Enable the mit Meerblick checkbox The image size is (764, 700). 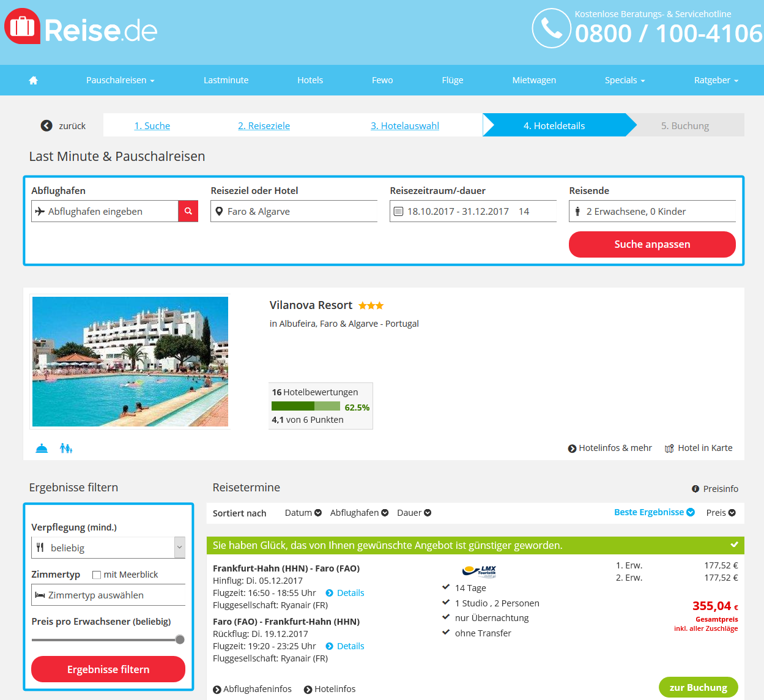click(97, 575)
